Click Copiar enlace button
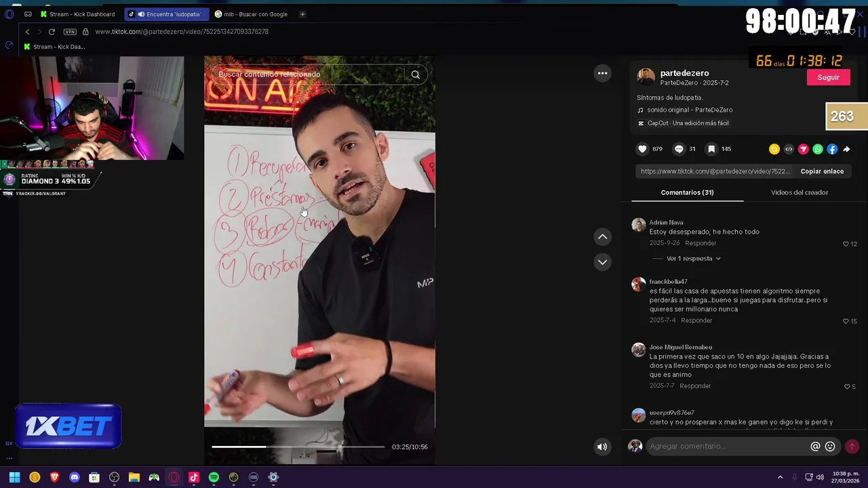This screenshot has width=868, height=488. [x=822, y=171]
